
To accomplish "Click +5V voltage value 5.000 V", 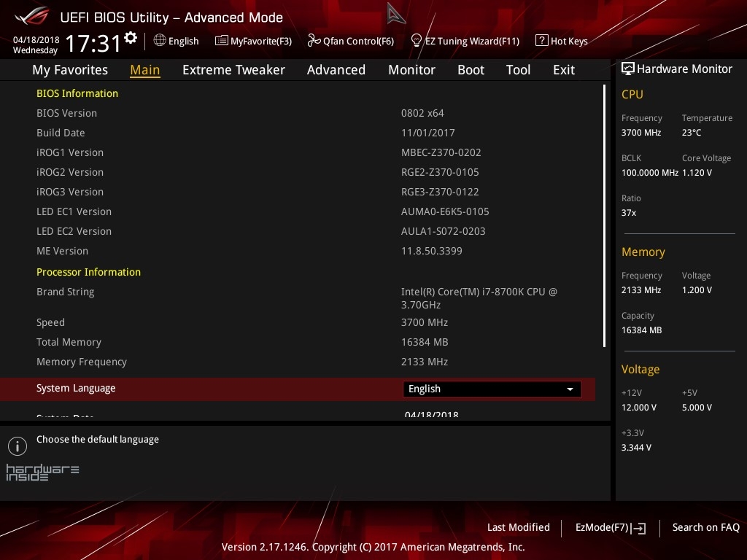I will 697,408.
